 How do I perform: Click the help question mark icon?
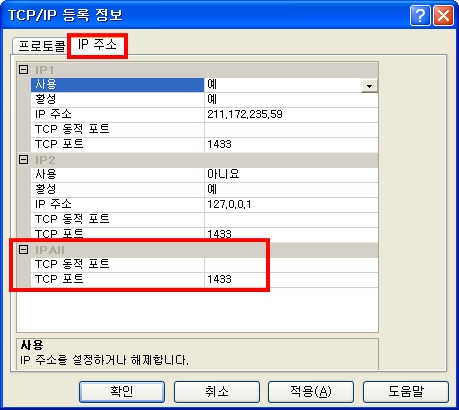pos(420,15)
